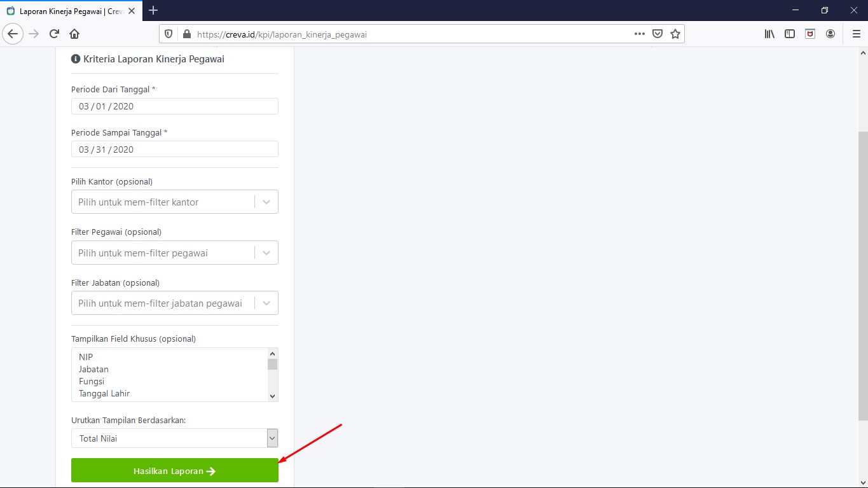This screenshot has width=868, height=488.
Task: Minimize the browser window
Action: tap(796, 10)
